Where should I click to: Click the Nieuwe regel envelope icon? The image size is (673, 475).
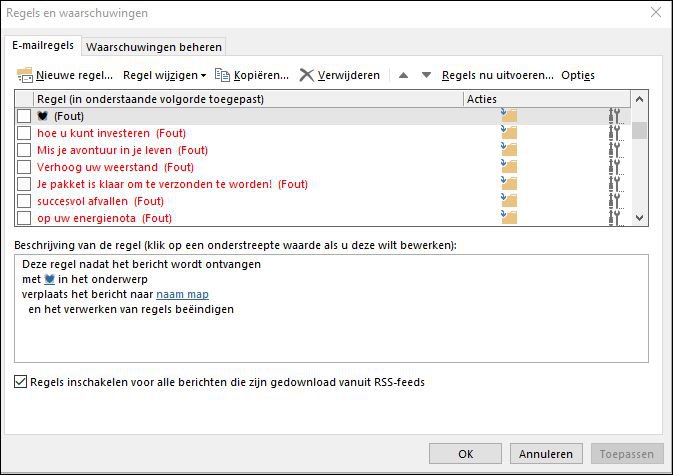(x=25, y=75)
